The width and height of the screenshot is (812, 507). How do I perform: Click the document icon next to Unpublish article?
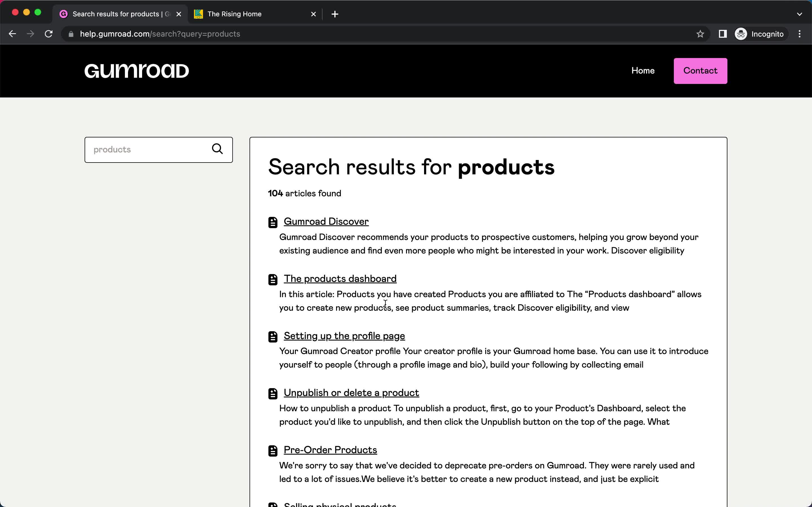point(272,393)
